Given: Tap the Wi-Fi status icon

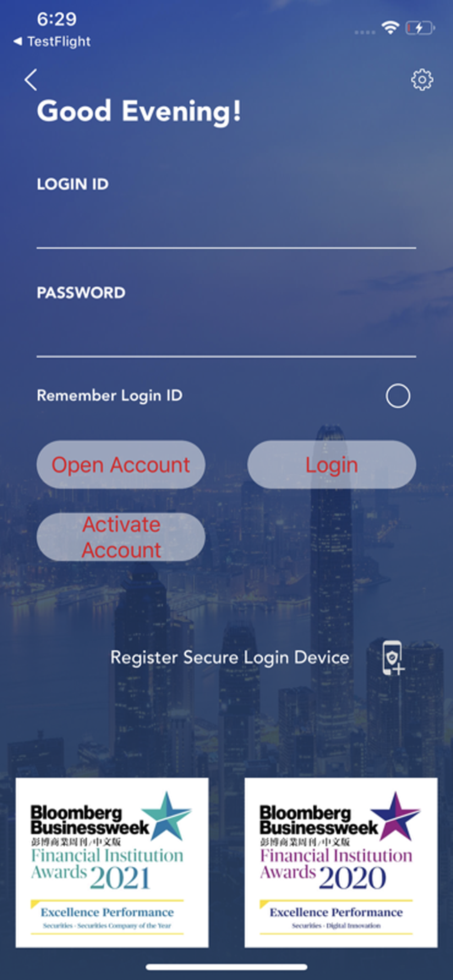Looking at the screenshot, I should [x=390, y=27].
